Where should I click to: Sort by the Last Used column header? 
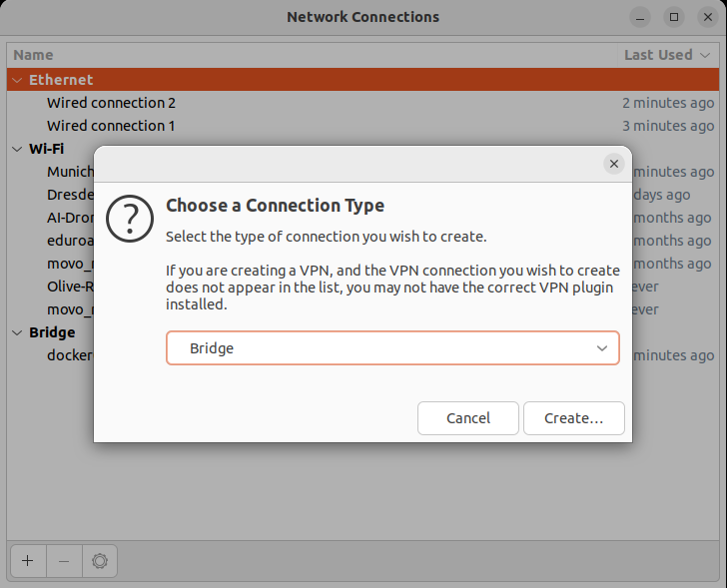coord(658,55)
